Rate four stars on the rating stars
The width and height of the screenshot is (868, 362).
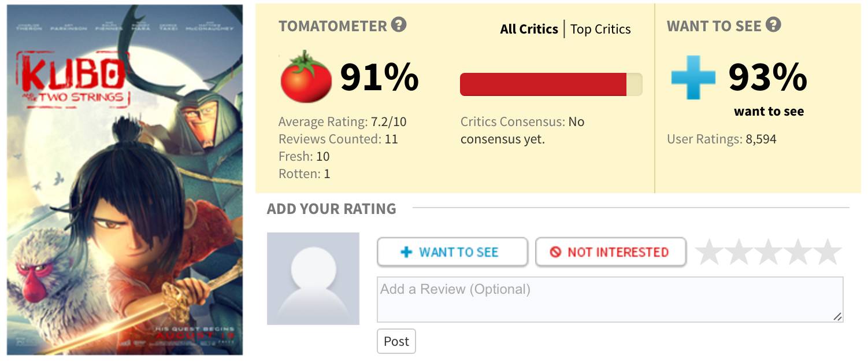[x=797, y=252]
